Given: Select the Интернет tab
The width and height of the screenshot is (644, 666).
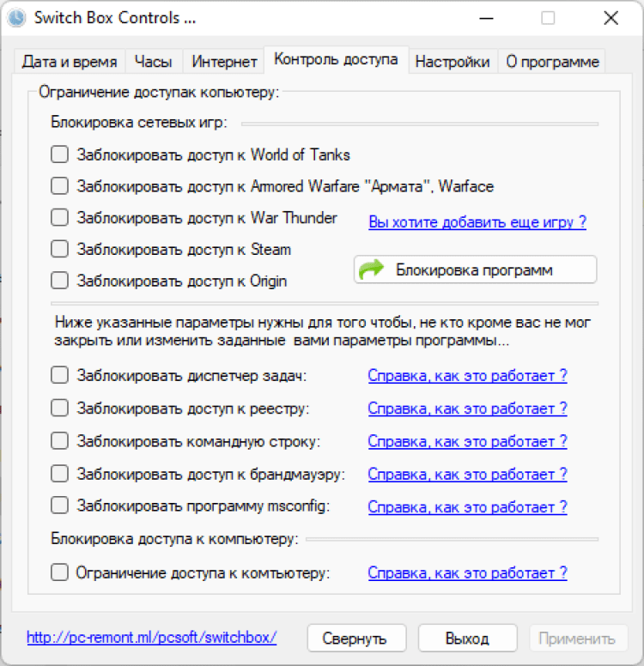Looking at the screenshot, I should click(224, 62).
